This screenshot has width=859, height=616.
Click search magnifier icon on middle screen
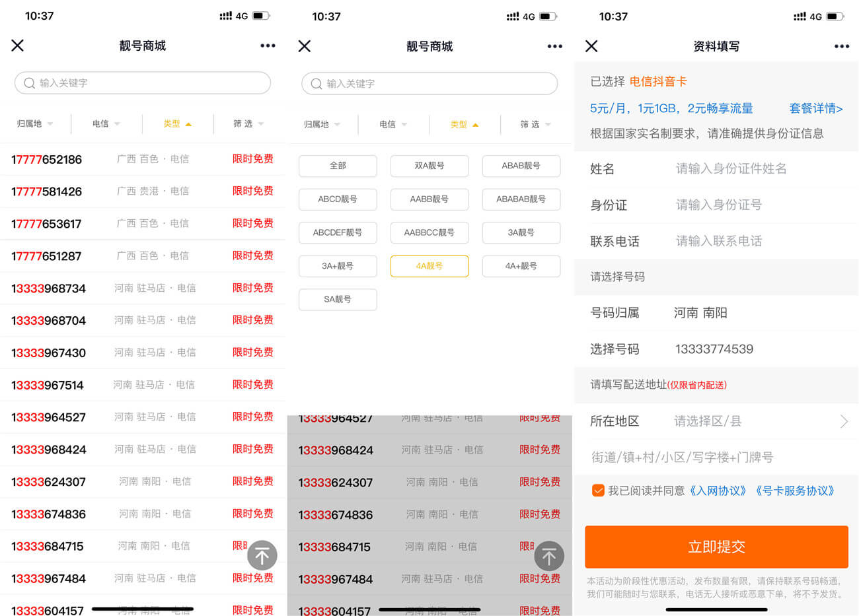(x=316, y=84)
